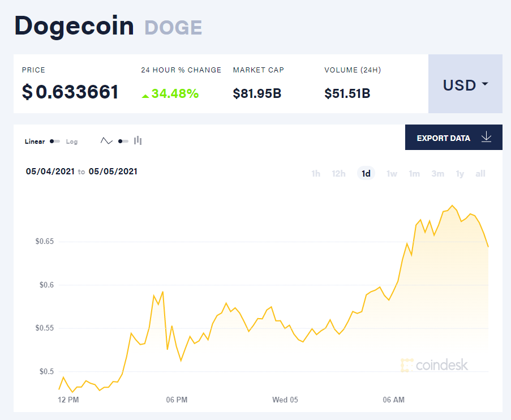Open the USD currency dropdown
511x420 pixels.
point(465,84)
